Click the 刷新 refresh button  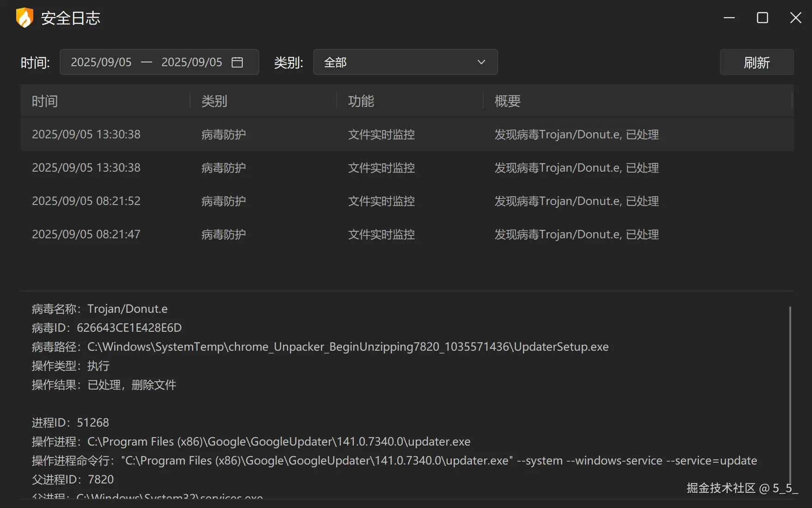[x=757, y=62]
